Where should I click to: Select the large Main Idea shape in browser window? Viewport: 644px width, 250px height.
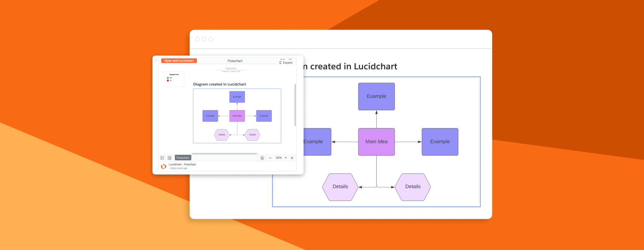pos(376,142)
